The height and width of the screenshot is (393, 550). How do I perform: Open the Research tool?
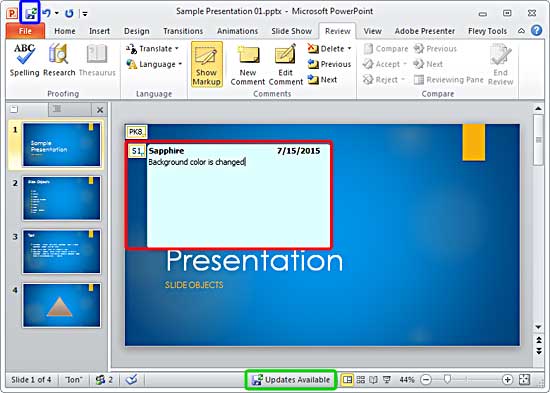[59, 60]
